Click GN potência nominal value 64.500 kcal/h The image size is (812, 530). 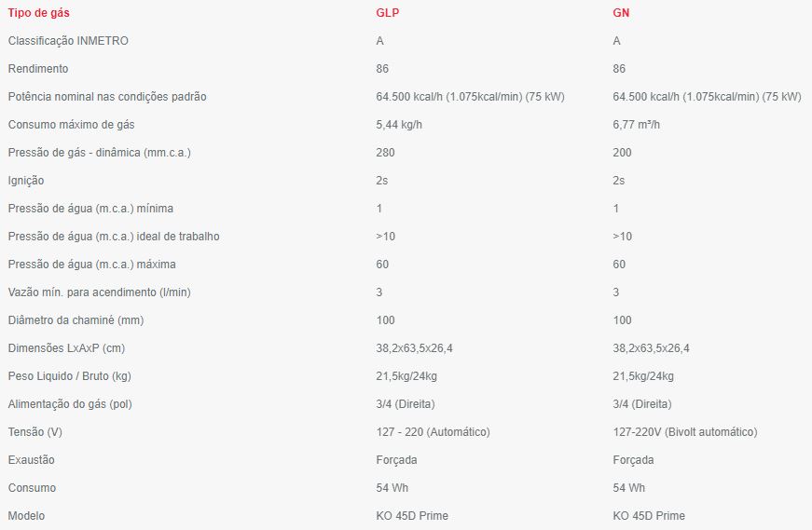point(707,97)
